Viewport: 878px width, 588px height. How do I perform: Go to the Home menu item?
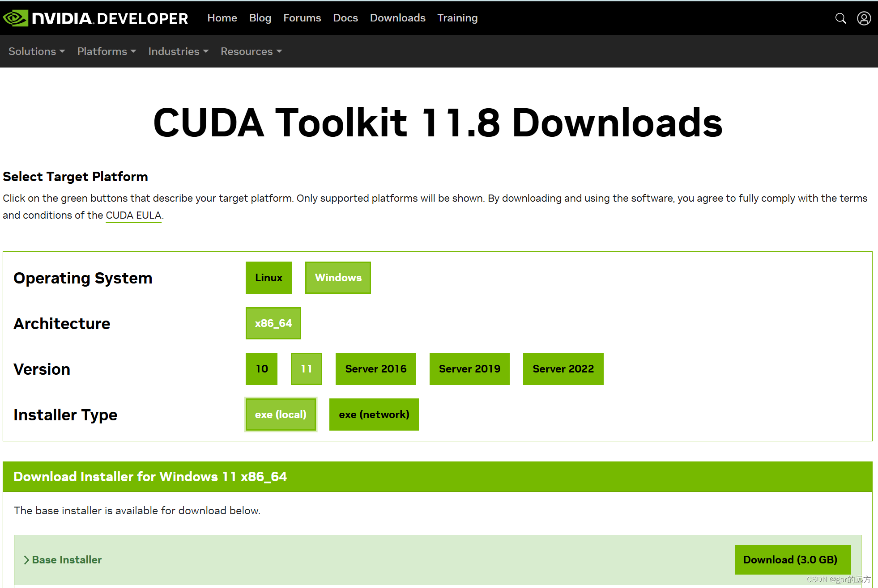222,18
